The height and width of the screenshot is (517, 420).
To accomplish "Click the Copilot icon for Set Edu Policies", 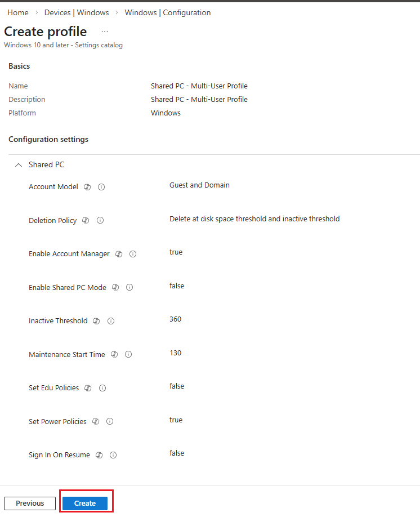I will [x=88, y=388].
